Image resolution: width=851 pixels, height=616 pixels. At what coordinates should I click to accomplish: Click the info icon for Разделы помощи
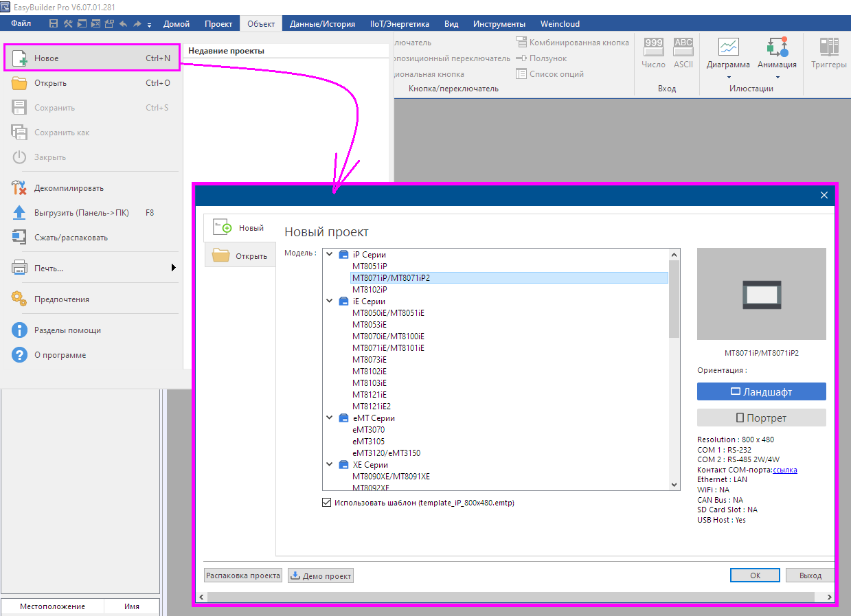[21, 330]
